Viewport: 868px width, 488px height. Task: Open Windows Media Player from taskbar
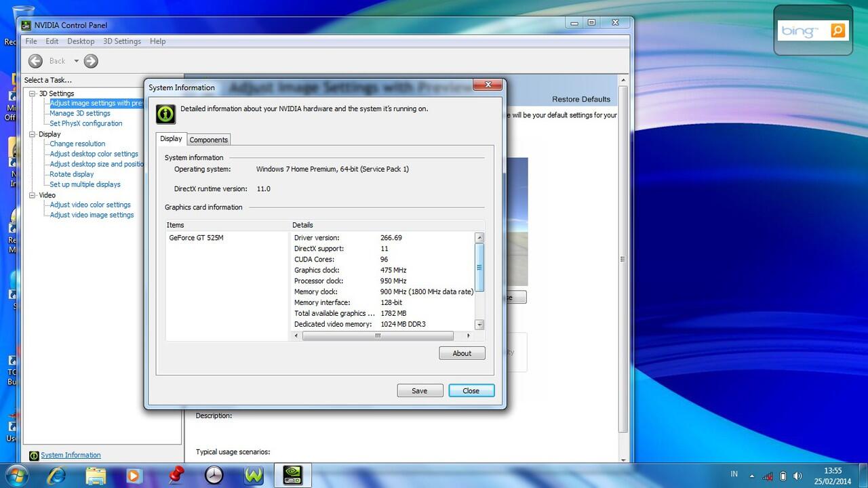[x=134, y=475]
